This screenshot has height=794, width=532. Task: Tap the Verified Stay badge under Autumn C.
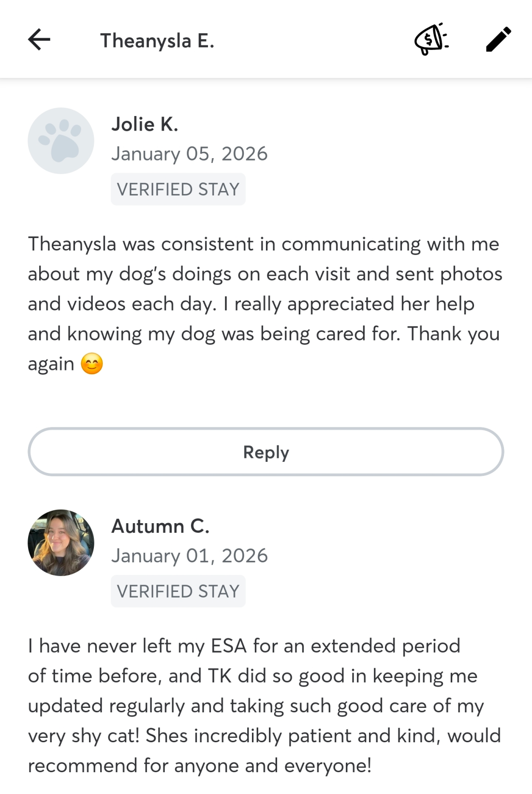coord(178,591)
